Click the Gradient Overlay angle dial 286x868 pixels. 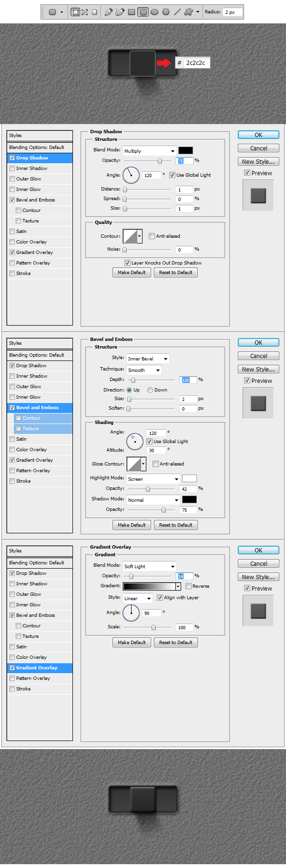(x=131, y=613)
